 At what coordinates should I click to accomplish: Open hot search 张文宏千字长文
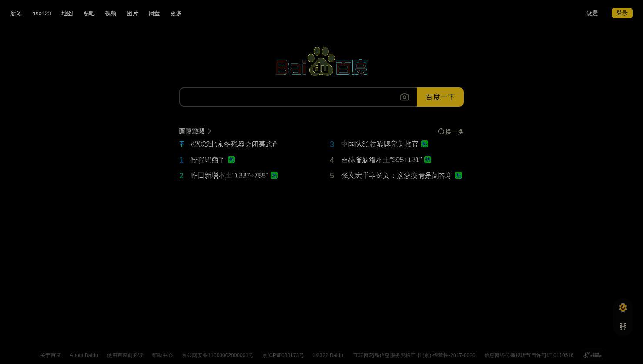point(397,175)
